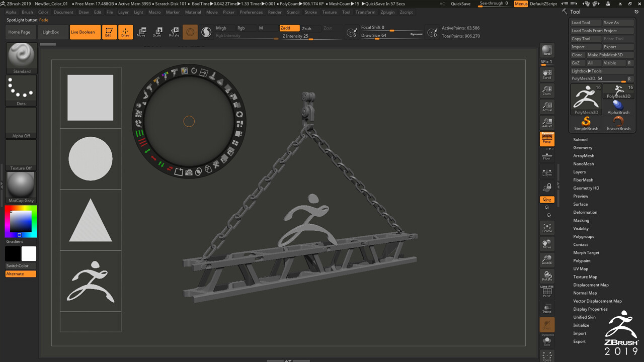
Task: Toggle Perspective view with the Persp icon
Action: point(547,139)
